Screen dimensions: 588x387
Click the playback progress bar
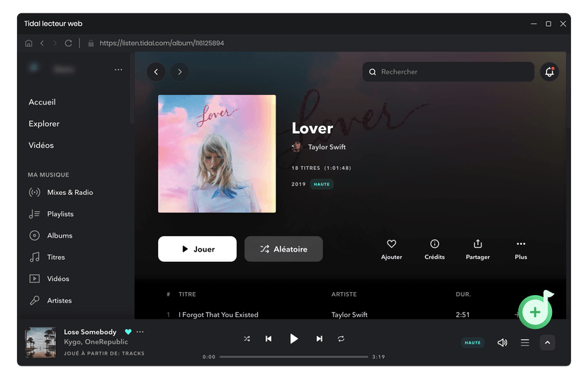coord(293,357)
